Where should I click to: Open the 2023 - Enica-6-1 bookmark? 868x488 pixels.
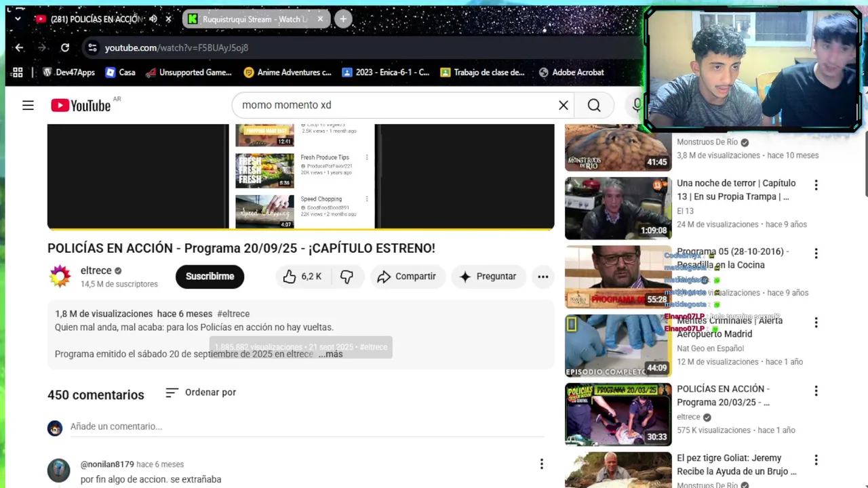pos(386,73)
